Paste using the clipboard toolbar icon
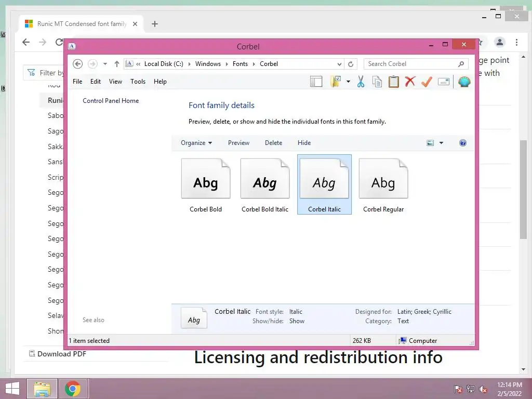This screenshot has width=532, height=399. pos(394,82)
